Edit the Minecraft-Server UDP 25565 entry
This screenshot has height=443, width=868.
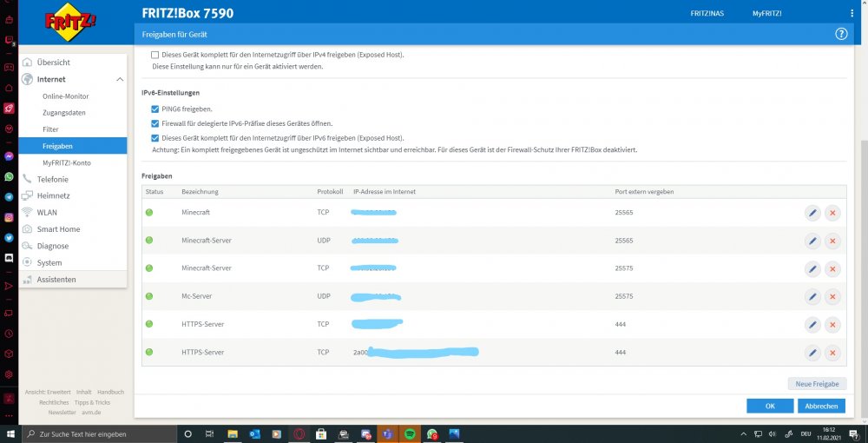(x=812, y=241)
